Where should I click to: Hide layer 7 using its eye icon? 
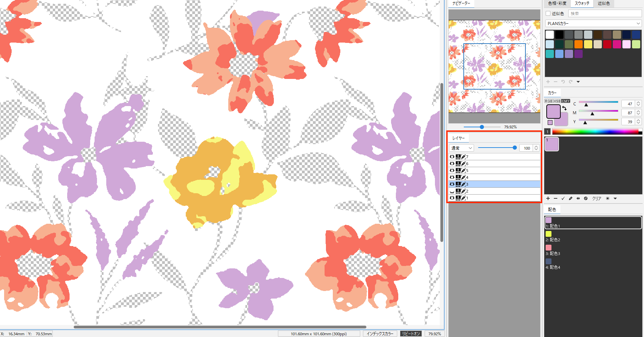(x=452, y=157)
